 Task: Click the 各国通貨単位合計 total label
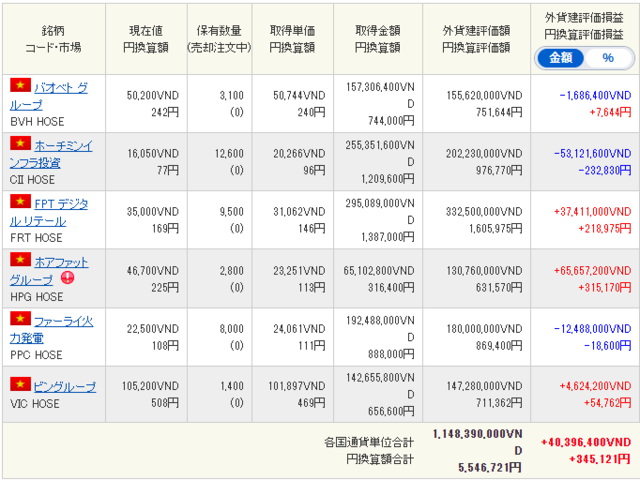coord(369,442)
